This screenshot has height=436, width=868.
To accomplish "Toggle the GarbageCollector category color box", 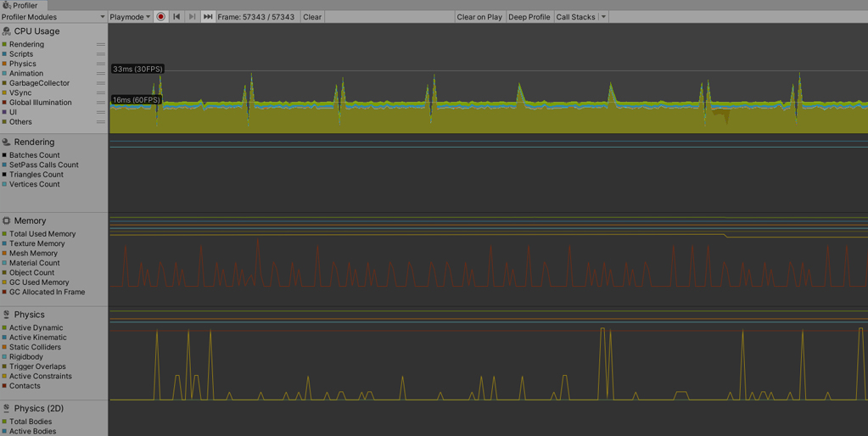I will tap(4, 83).
